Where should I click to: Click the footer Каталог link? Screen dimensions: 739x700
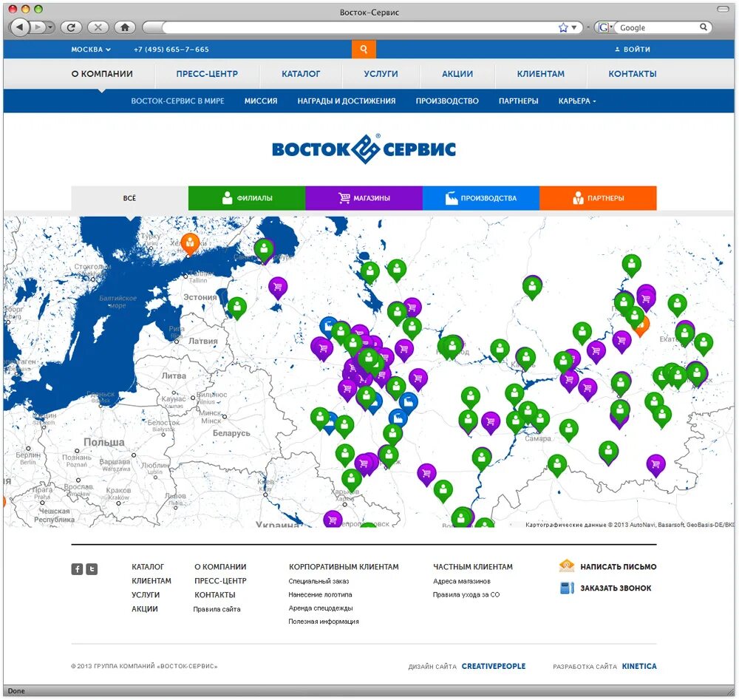click(x=148, y=567)
